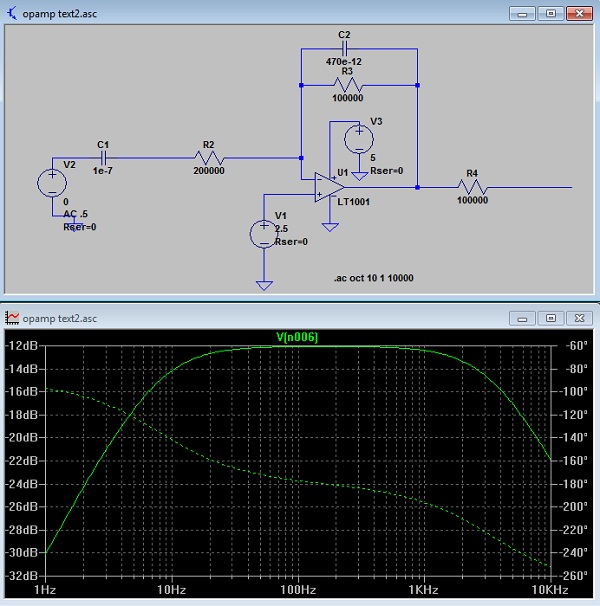The image size is (600, 606).
Task: Open plot window's title bar icon menu
Action: [13, 318]
